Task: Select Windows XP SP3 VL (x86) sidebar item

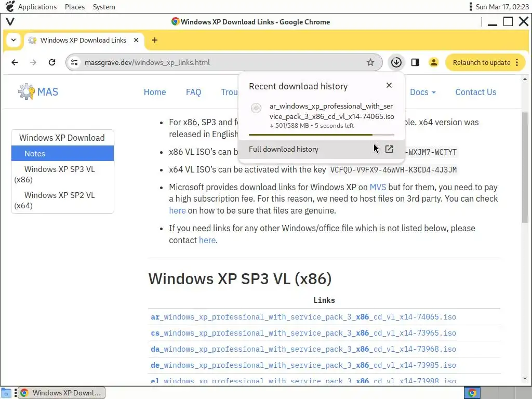Action: 62,174
